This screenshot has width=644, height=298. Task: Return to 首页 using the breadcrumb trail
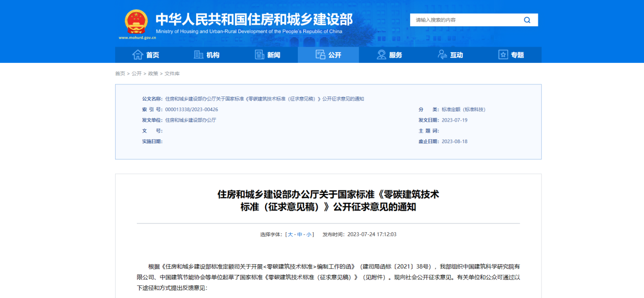pos(120,73)
